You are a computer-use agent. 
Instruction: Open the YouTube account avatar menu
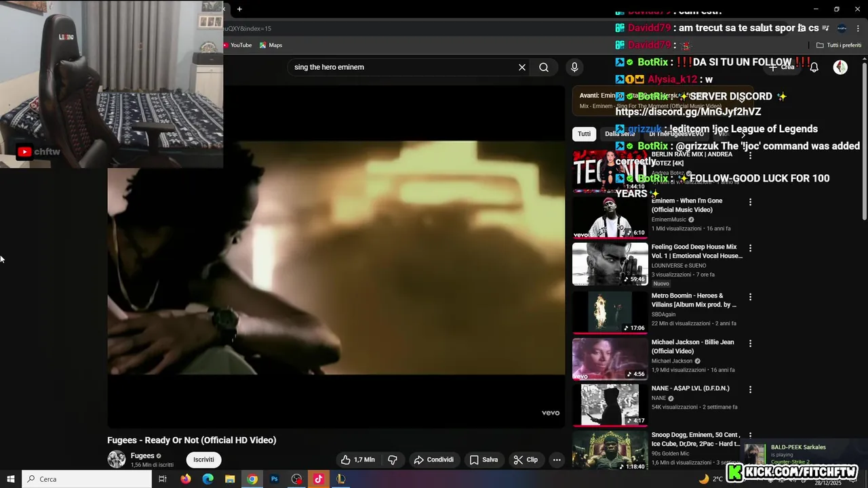(840, 67)
